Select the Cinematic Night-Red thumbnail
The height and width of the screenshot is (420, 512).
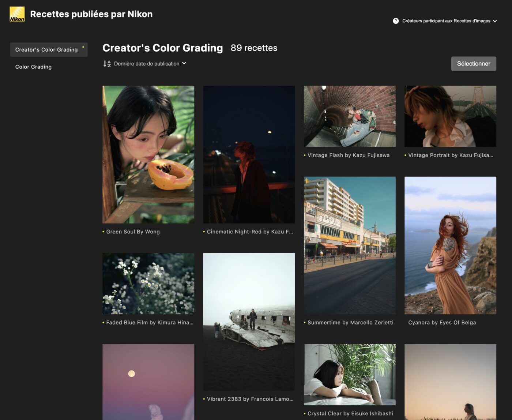(249, 154)
